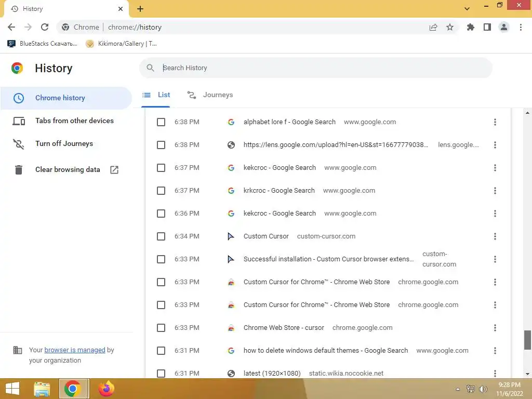
Task: Show hidden tray icons arrow
Action: tap(458, 389)
